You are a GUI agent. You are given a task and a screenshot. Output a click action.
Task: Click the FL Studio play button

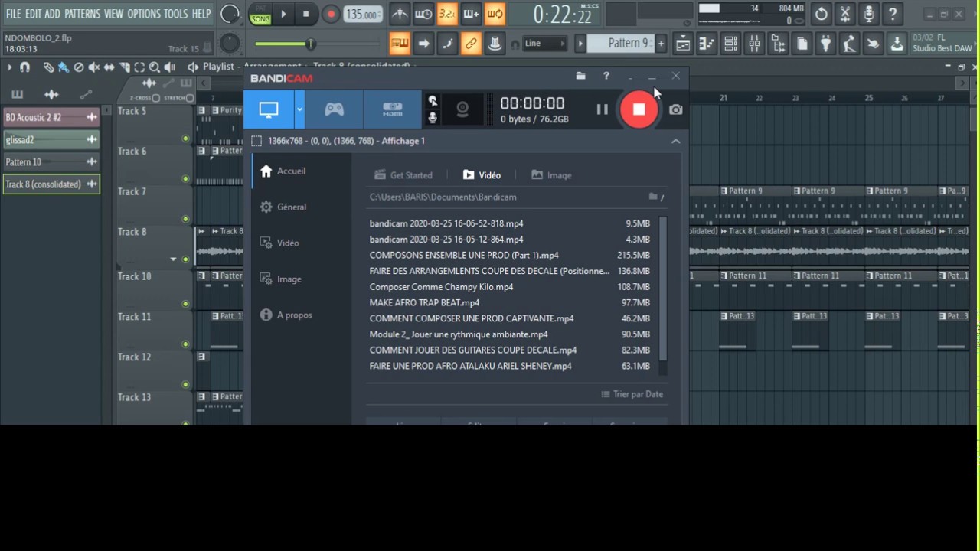coord(283,15)
